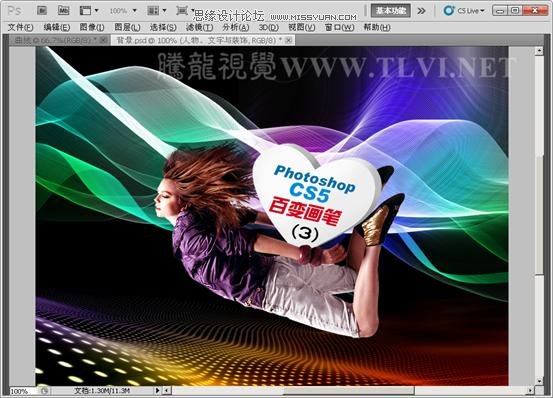Viewport: 553px width, 398px height.
Task: Select the 基本功能 workspace button
Action: click(x=391, y=11)
